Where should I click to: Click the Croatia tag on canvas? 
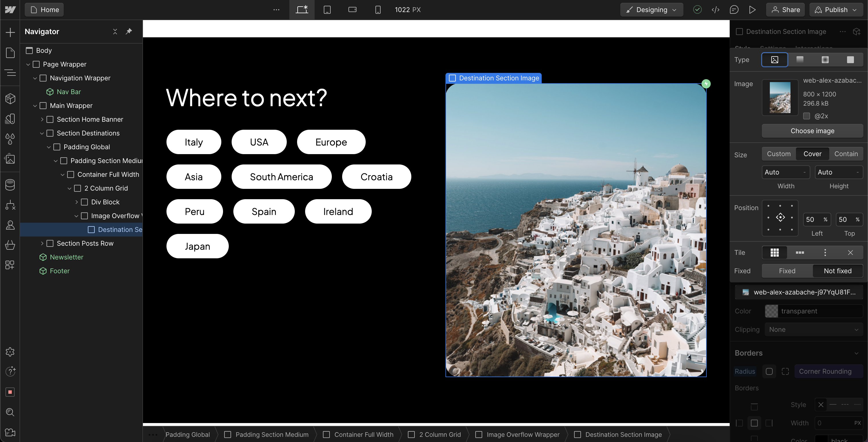pyautogui.click(x=376, y=177)
